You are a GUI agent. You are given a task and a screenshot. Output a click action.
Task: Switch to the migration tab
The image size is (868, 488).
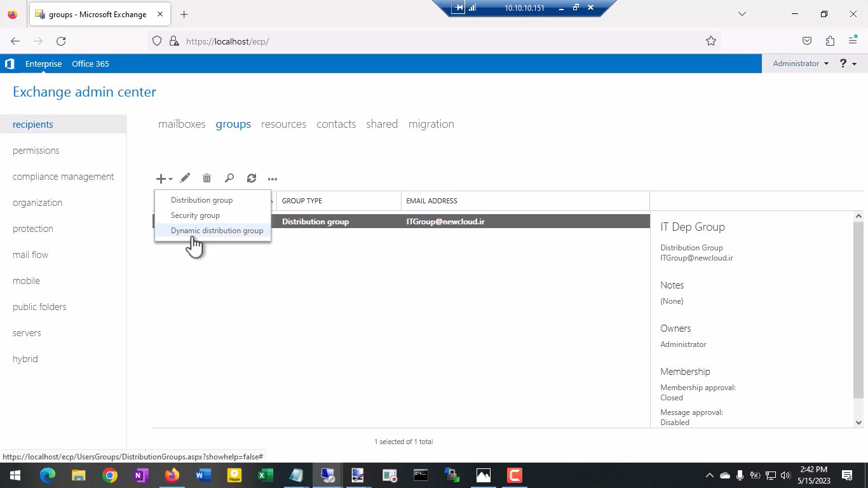tap(431, 124)
